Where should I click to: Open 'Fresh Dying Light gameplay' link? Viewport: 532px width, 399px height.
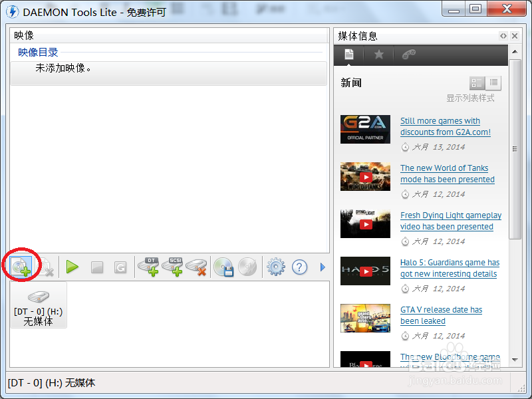[x=451, y=221]
